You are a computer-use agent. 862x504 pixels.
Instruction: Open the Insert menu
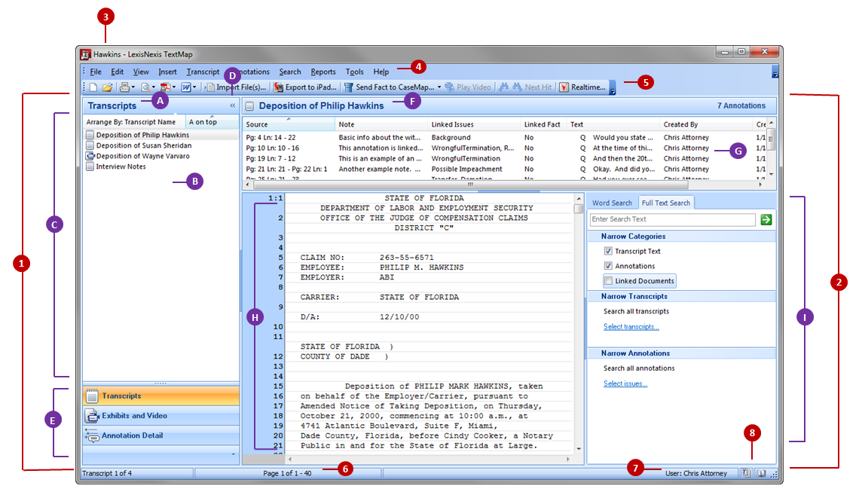pyautogui.click(x=168, y=72)
